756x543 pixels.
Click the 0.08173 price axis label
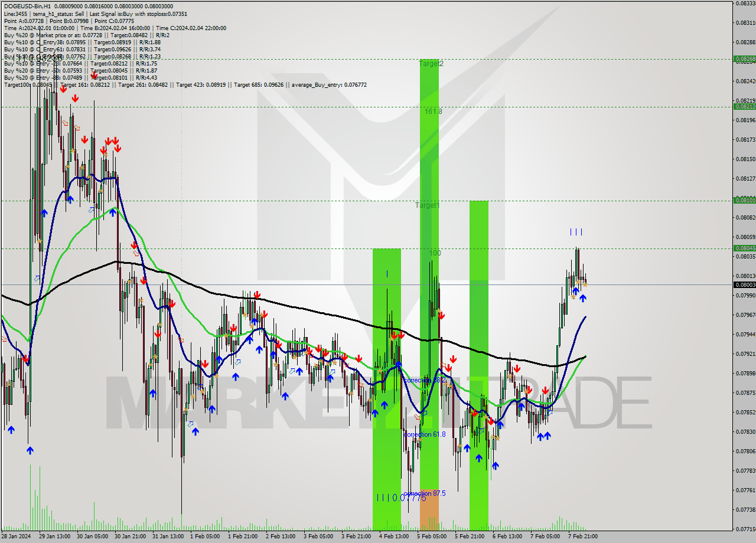pos(746,140)
